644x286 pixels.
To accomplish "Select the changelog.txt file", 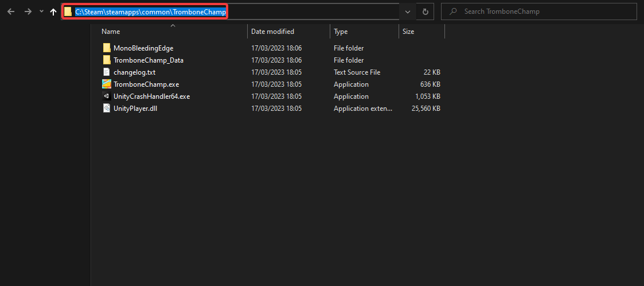I will coord(134,72).
